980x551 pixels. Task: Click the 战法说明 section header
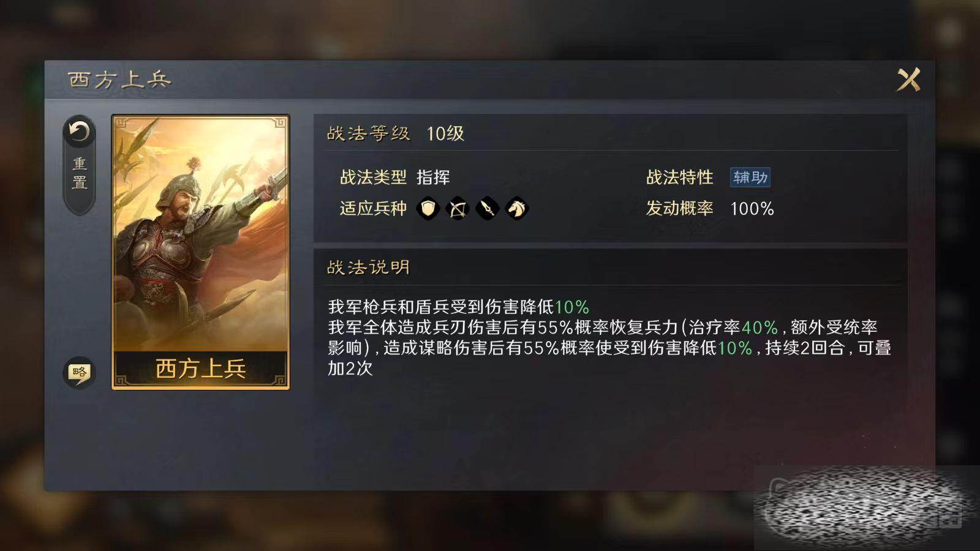click(x=368, y=268)
